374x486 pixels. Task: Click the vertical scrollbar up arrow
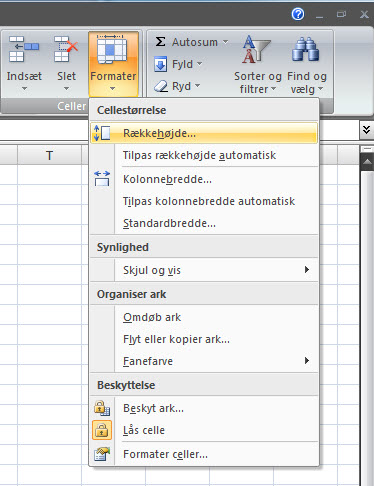(x=367, y=162)
